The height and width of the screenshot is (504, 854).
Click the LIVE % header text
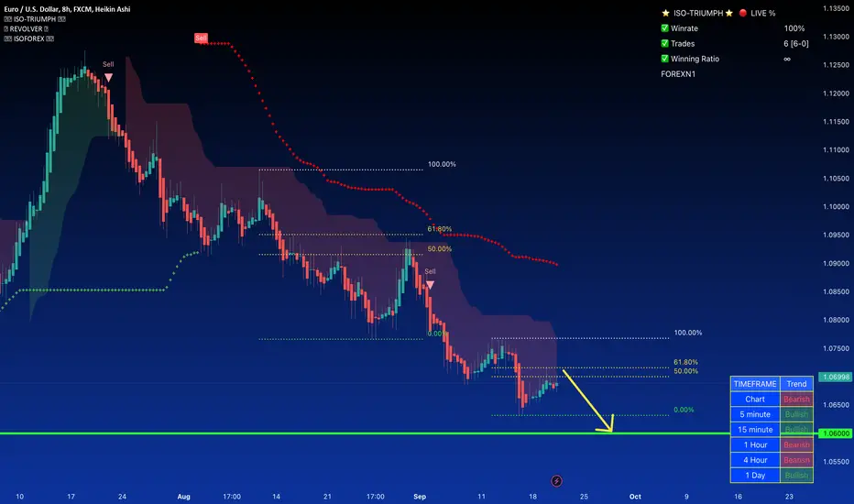[x=762, y=13]
